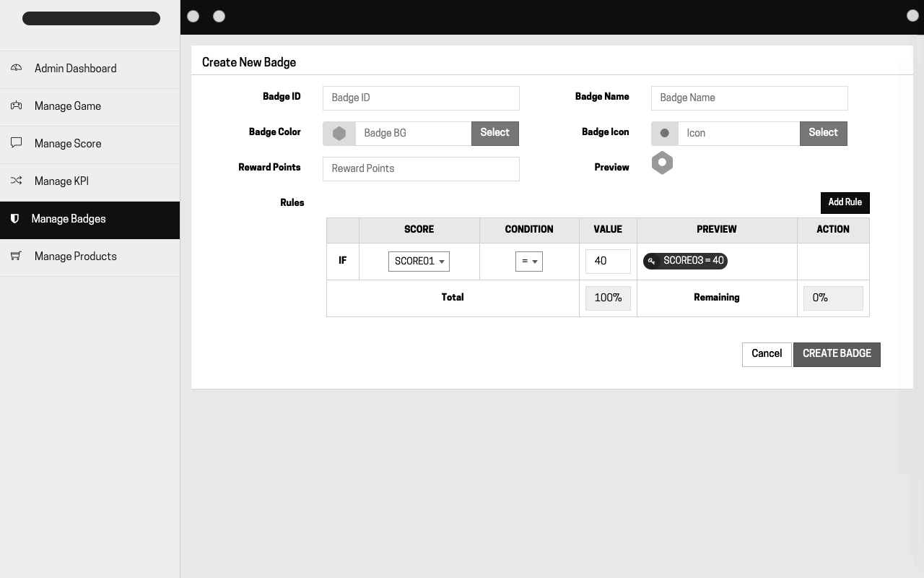The height and width of the screenshot is (578, 924).
Task: Click the Manage Game controller icon
Action: [16, 105]
